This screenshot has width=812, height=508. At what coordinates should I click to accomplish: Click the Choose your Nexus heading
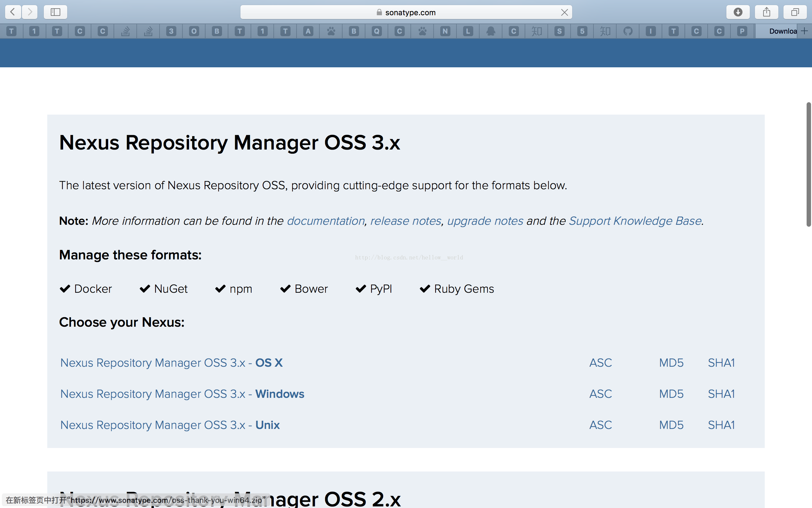[122, 323]
